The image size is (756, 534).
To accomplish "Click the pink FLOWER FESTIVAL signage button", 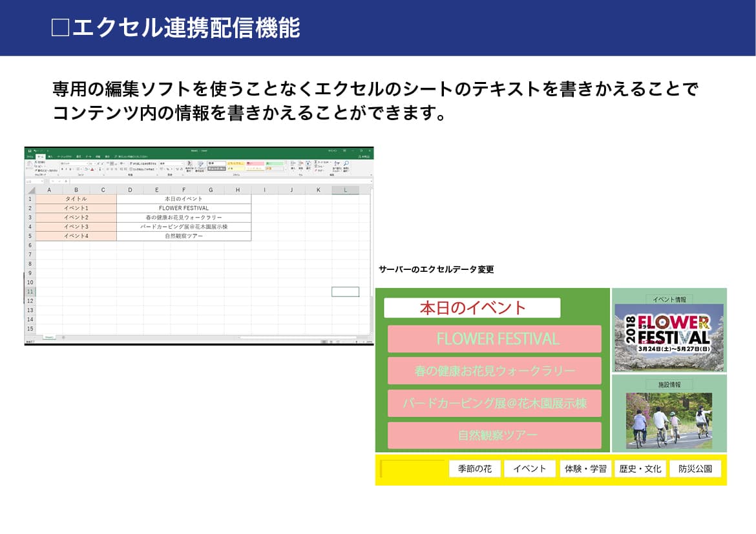I will 494,339.
